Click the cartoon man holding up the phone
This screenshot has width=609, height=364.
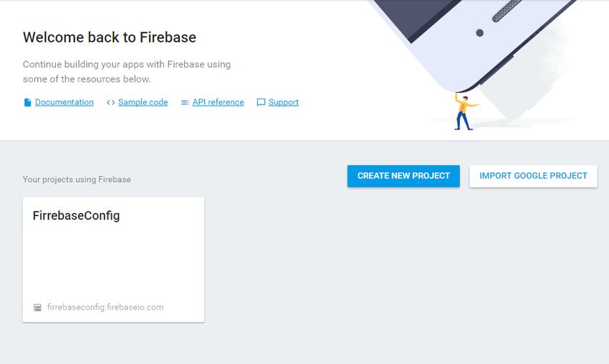click(x=465, y=112)
